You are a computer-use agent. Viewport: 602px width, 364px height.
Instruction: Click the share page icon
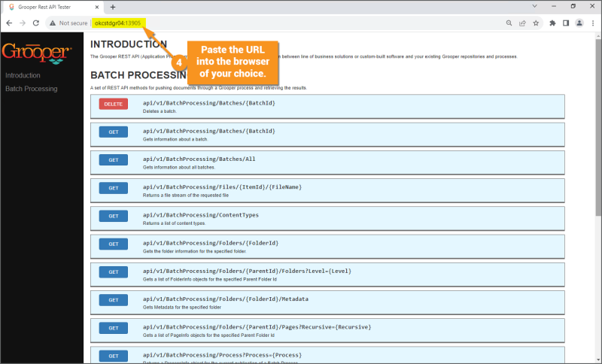(522, 23)
